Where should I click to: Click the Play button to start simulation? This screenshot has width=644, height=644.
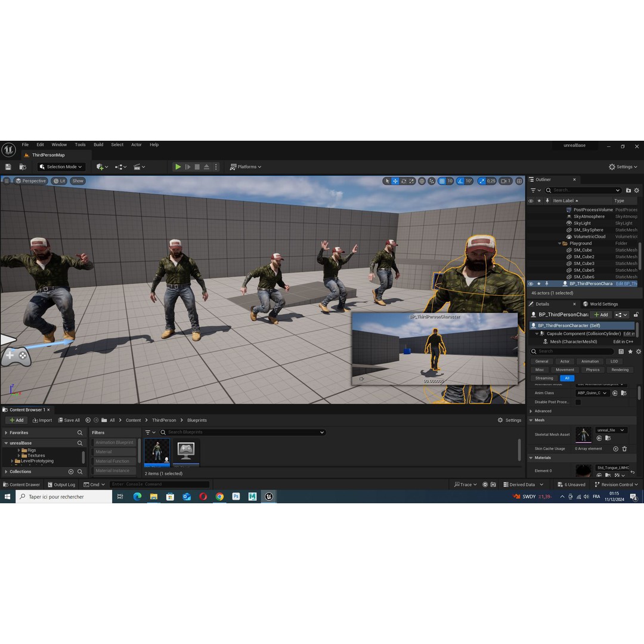(178, 167)
